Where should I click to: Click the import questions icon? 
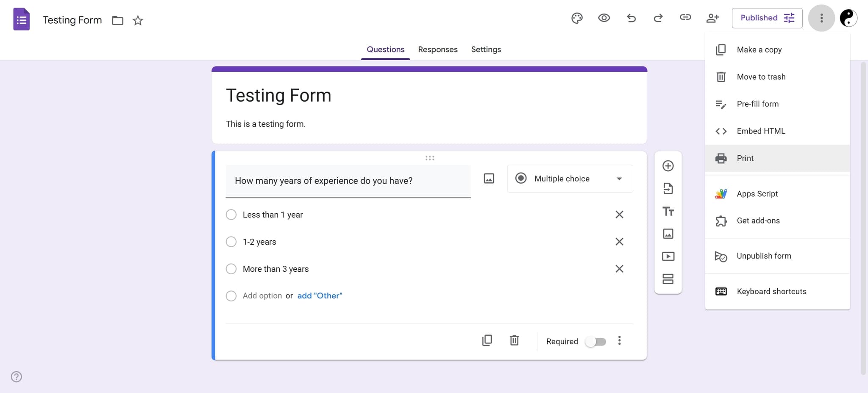668,188
